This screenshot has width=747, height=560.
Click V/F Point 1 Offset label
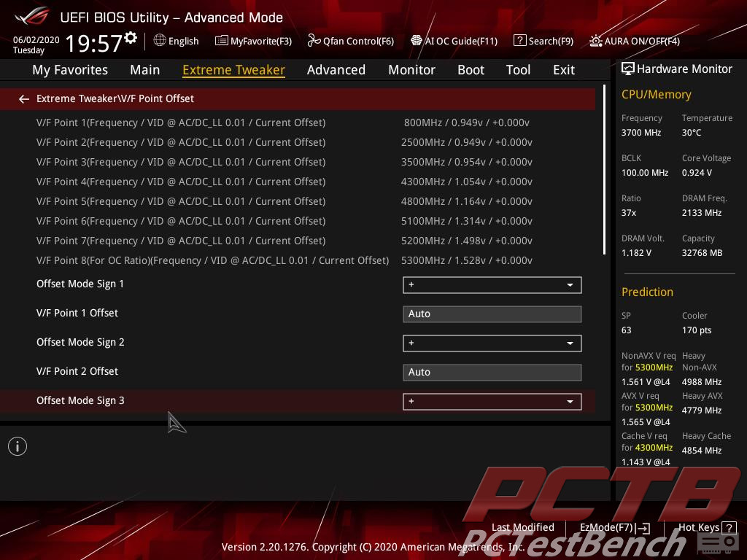coord(77,313)
